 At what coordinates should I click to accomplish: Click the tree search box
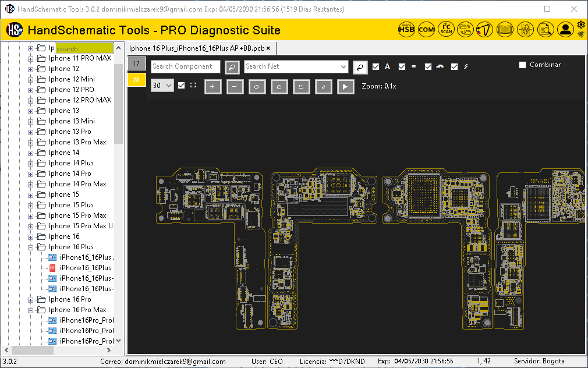84,48
